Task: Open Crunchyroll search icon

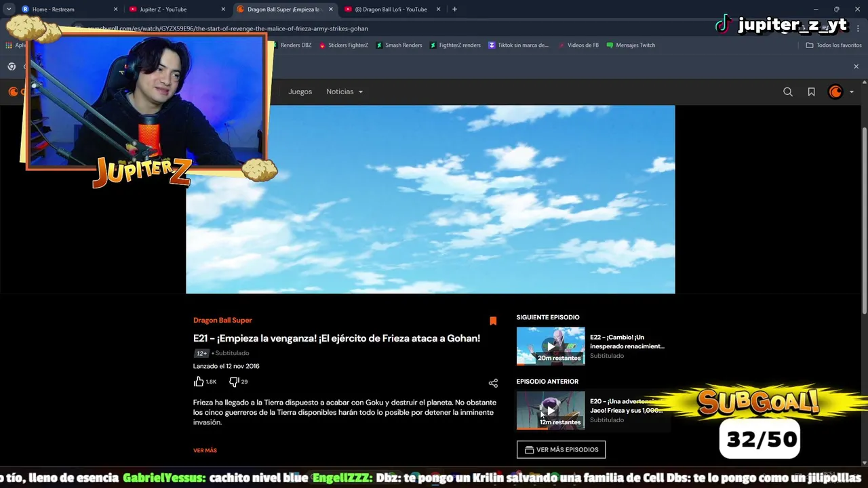Action: pos(788,92)
